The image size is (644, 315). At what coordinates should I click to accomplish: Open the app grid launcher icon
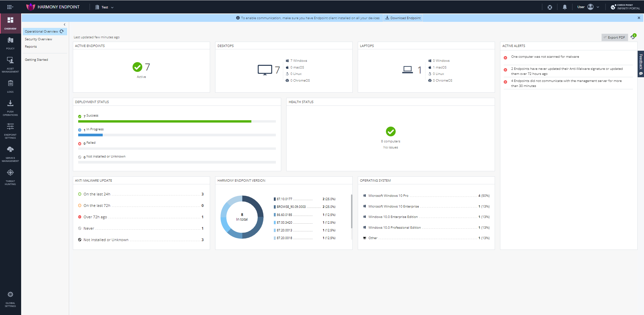coord(10,7)
